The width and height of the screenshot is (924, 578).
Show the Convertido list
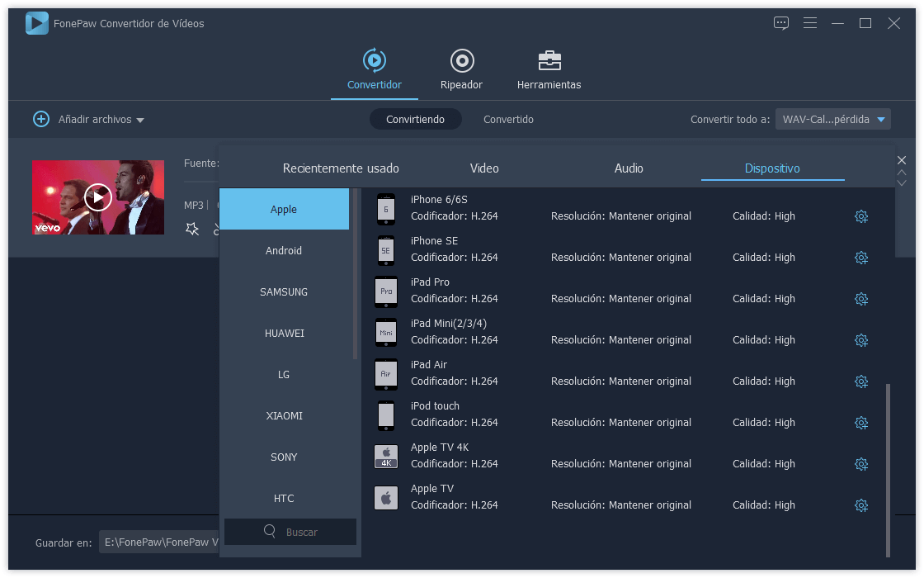(x=508, y=119)
